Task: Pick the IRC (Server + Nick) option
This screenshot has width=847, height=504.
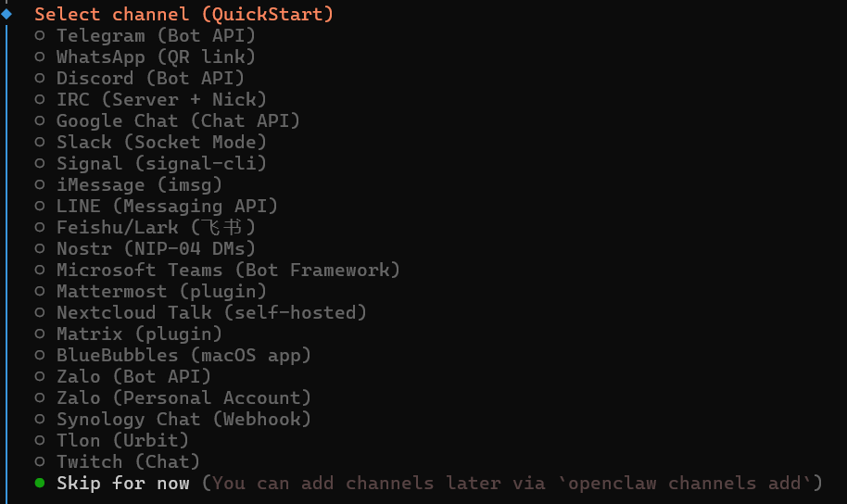Action: coord(161,100)
